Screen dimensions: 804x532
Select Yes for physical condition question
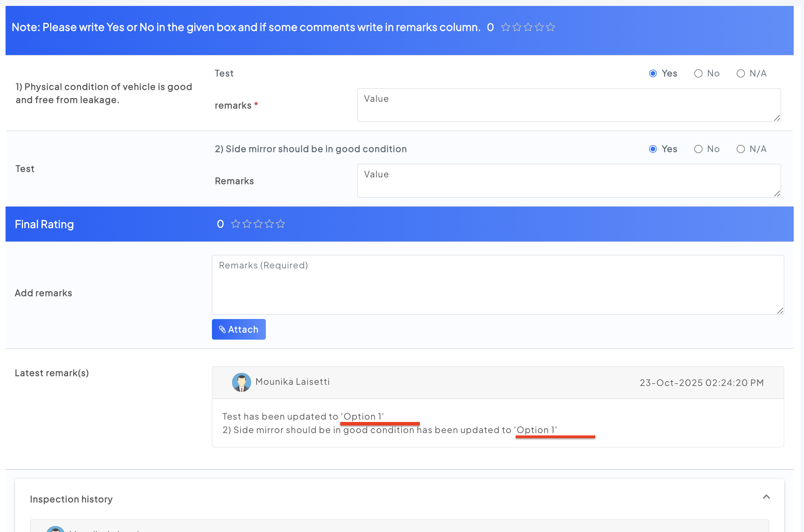click(x=653, y=74)
